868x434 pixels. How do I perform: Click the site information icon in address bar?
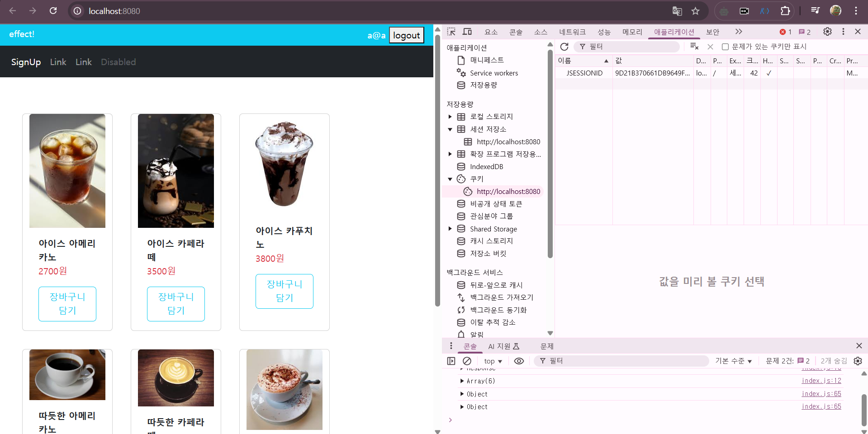77,11
